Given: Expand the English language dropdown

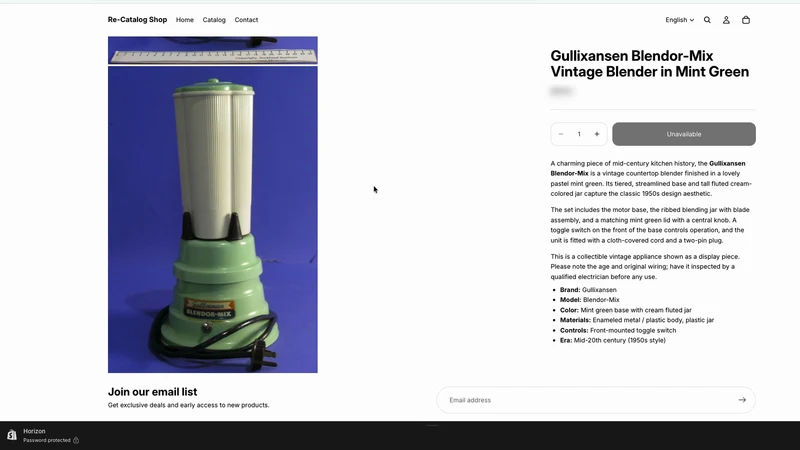Looking at the screenshot, I should click(680, 20).
